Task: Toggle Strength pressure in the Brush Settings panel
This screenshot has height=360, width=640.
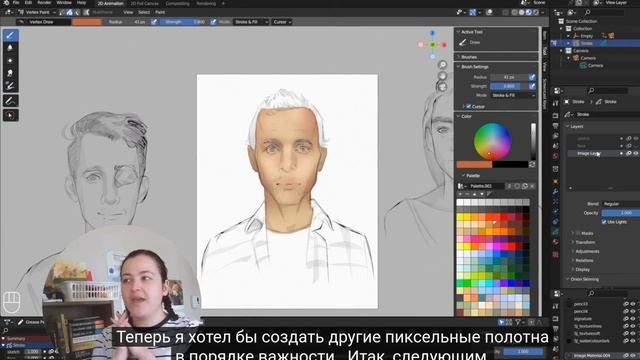Action: click(532, 86)
